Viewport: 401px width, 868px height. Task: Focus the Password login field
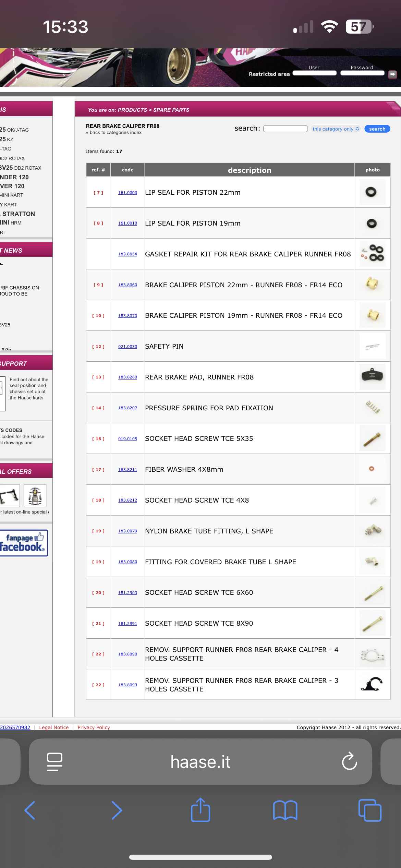pos(363,73)
